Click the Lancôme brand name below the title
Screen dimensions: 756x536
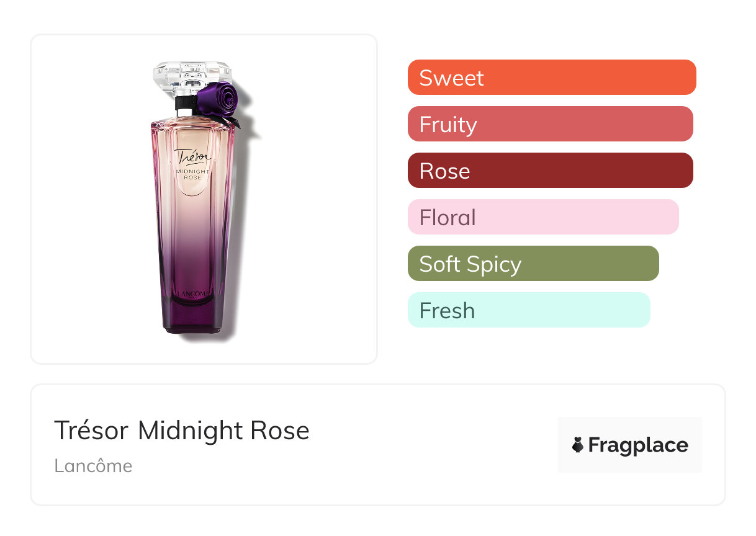click(93, 466)
